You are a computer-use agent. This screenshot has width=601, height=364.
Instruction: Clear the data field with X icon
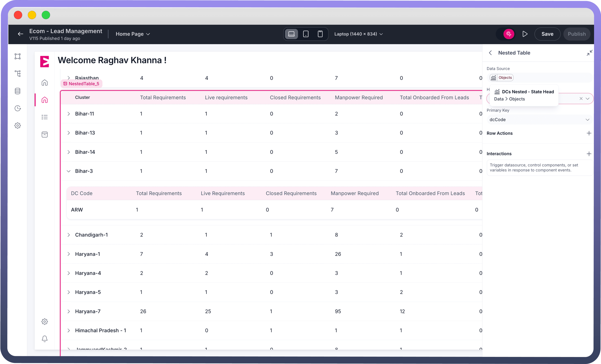coord(581,99)
